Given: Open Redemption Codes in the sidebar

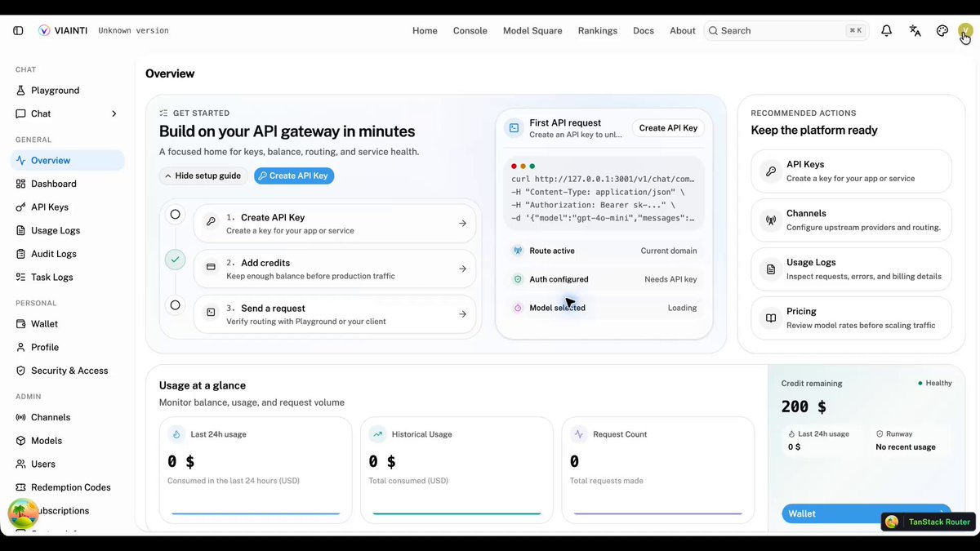Looking at the screenshot, I should click(x=67, y=487).
